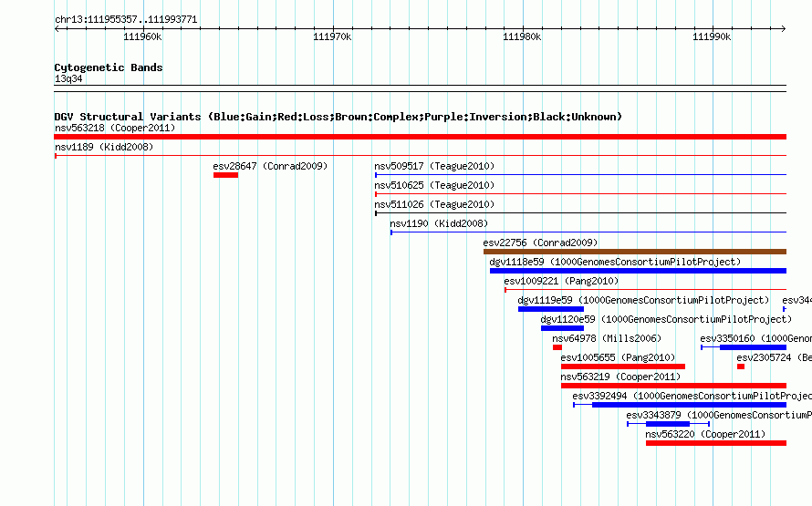Click the esv1005655 red loss bar
The image size is (812, 506).
click(x=623, y=367)
